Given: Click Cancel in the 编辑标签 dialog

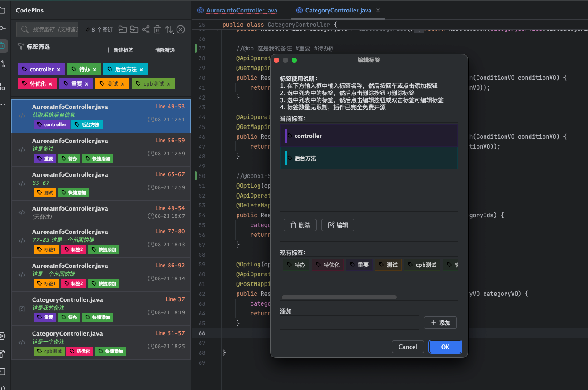Looking at the screenshot, I should pos(408,347).
